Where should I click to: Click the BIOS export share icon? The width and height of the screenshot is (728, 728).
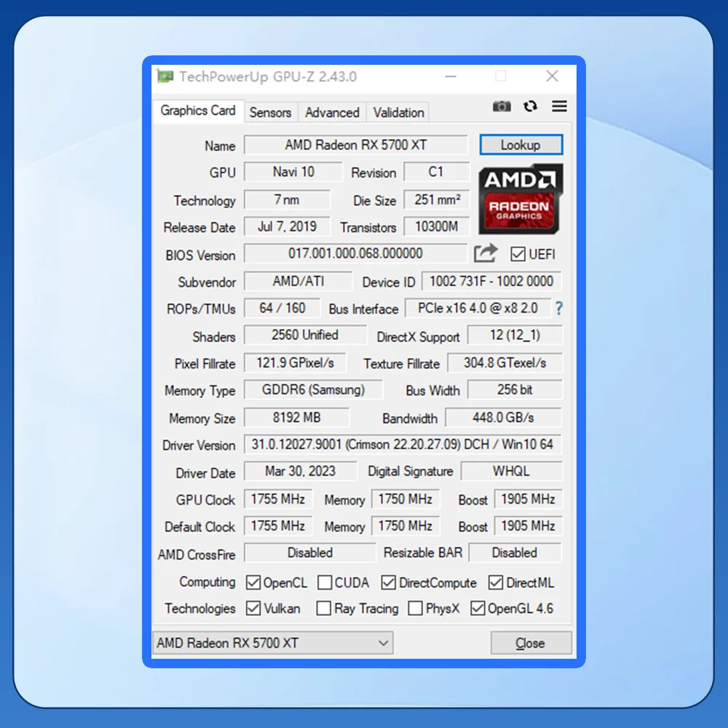click(x=486, y=253)
